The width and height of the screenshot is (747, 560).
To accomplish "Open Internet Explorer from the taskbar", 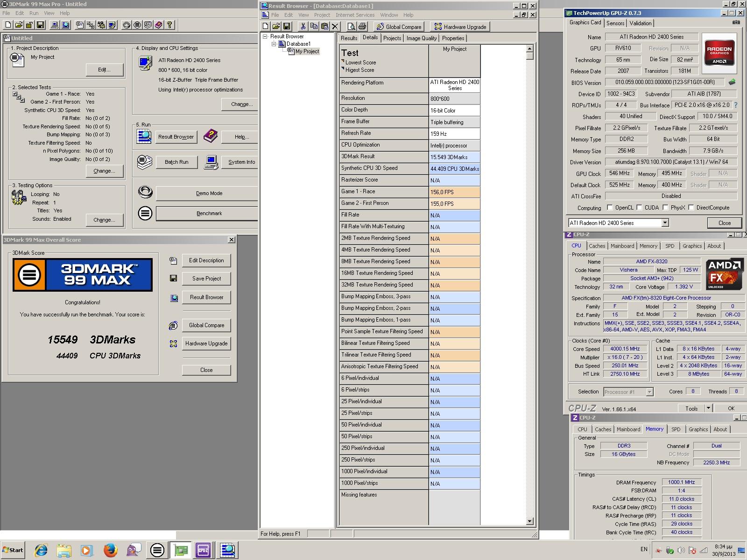I will point(41,550).
